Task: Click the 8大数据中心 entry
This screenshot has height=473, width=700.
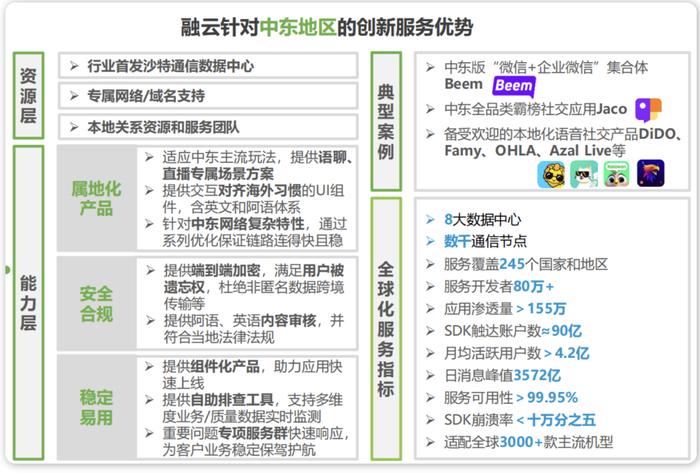Action: pos(483,220)
